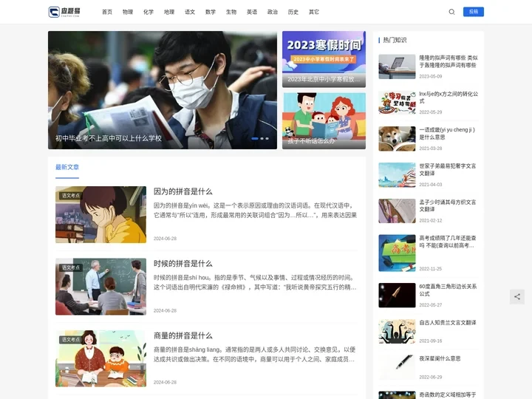The width and height of the screenshot is (532, 399).
Task: Click dog thumbnail beside 一语成谶
Action: [397, 139]
